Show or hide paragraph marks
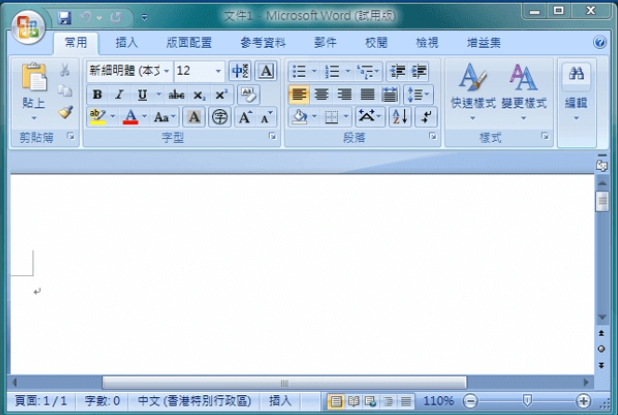Image resolution: width=618 pixels, height=415 pixels. click(426, 117)
